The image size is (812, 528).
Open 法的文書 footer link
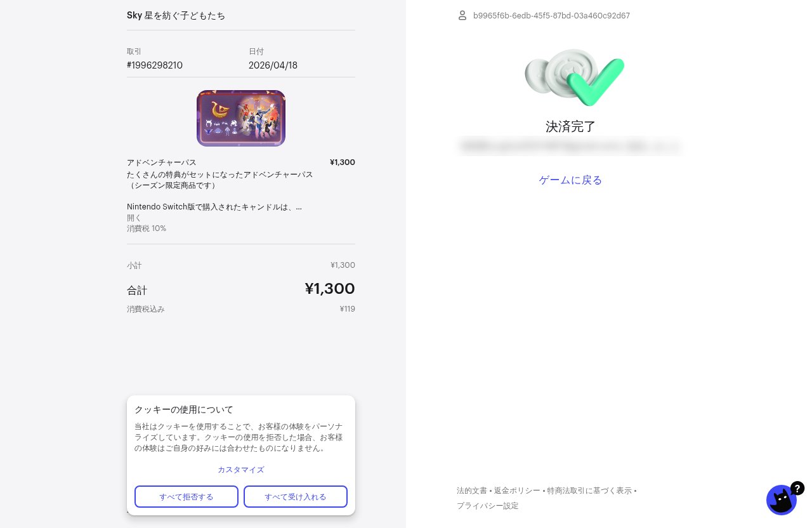[472, 491]
